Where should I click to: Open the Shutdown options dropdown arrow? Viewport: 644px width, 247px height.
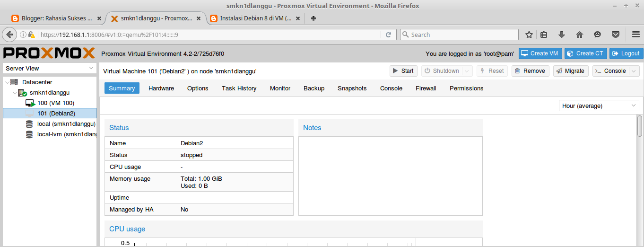click(467, 71)
